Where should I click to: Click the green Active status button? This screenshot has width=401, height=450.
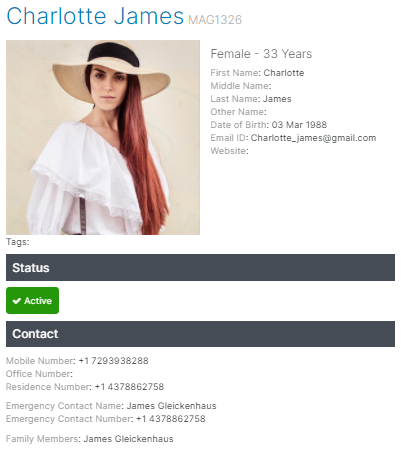[32, 300]
